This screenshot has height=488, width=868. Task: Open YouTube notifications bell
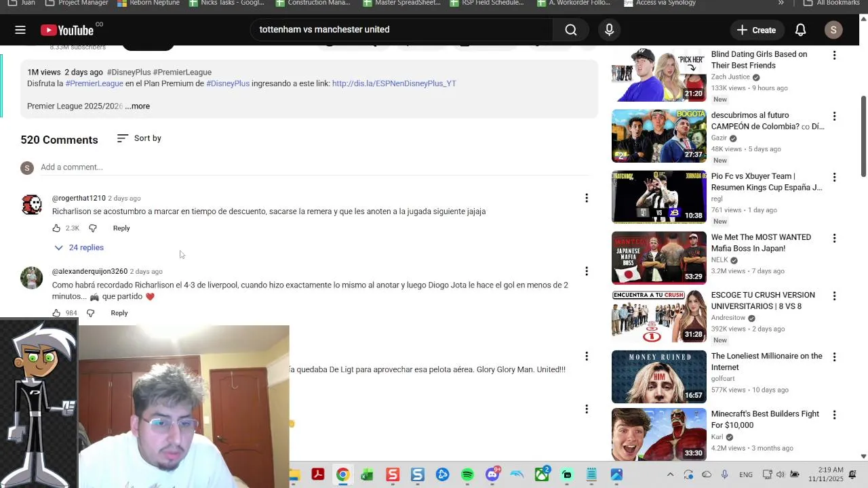(800, 30)
